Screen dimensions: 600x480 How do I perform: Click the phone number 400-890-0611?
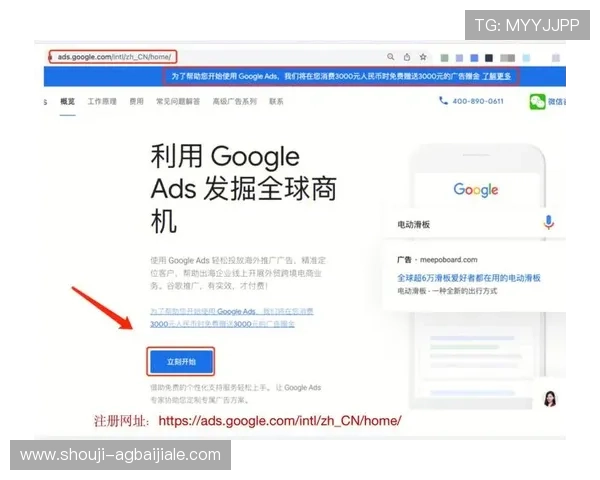tap(478, 101)
